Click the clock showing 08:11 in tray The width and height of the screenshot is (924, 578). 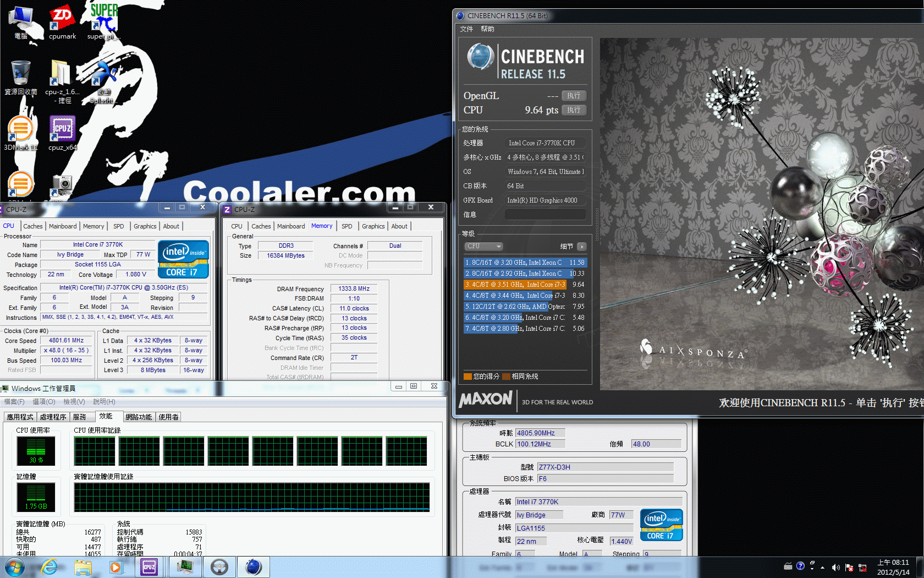coord(893,567)
